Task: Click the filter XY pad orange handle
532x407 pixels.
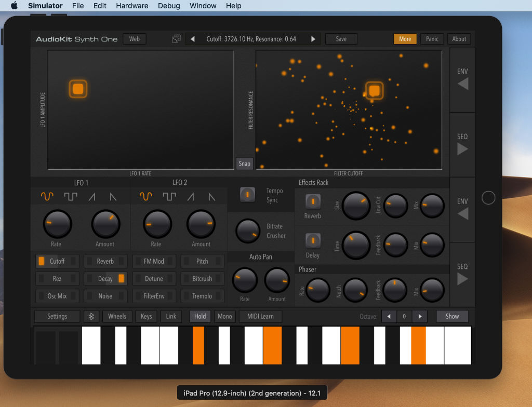Action: click(x=374, y=90)
